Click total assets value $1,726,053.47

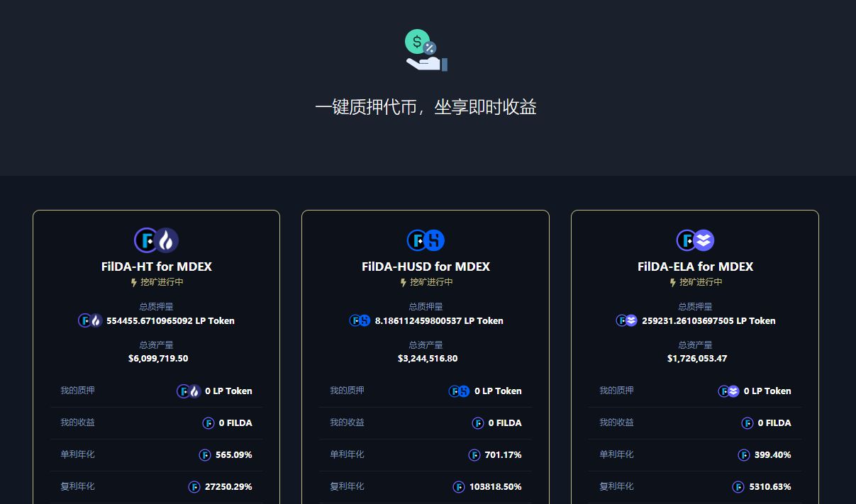click(x=697, y=358)
